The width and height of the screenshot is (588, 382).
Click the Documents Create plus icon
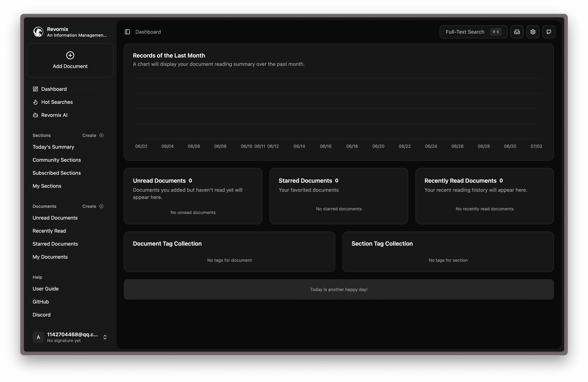pos(101,206)
